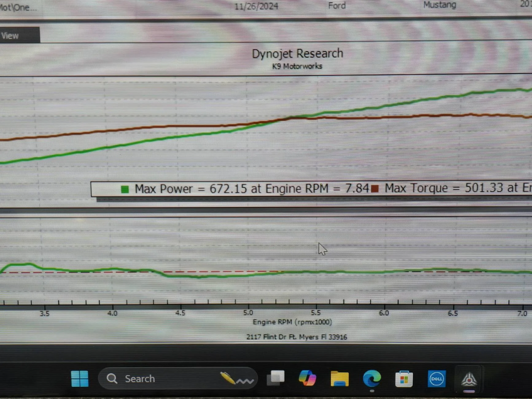The height and width of the screenshot is (399, 532).
Task: Click the "Dynojet Research" graph title
Action: coord(297,53)
